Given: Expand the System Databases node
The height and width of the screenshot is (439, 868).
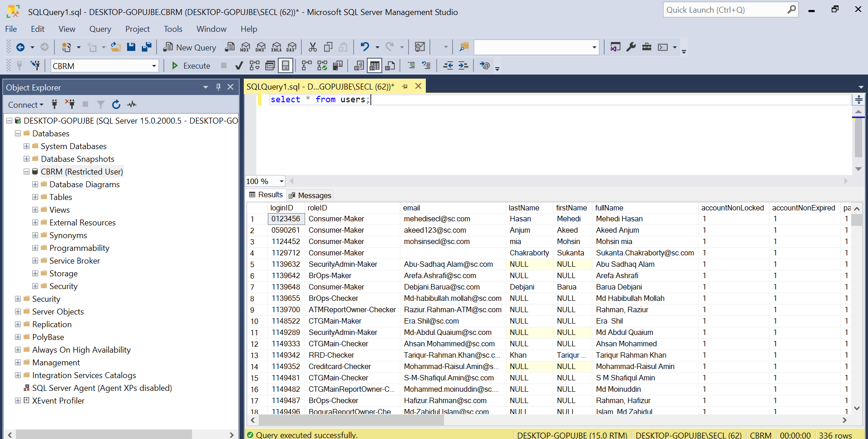Looking at the screenshot, I should [26, 146].
